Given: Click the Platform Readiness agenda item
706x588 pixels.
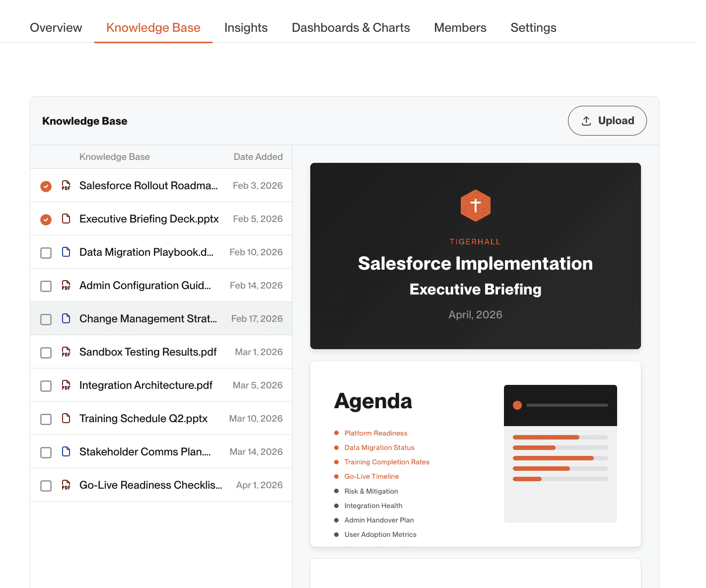Looking at the screenshot, I should [x=376, y=433].
